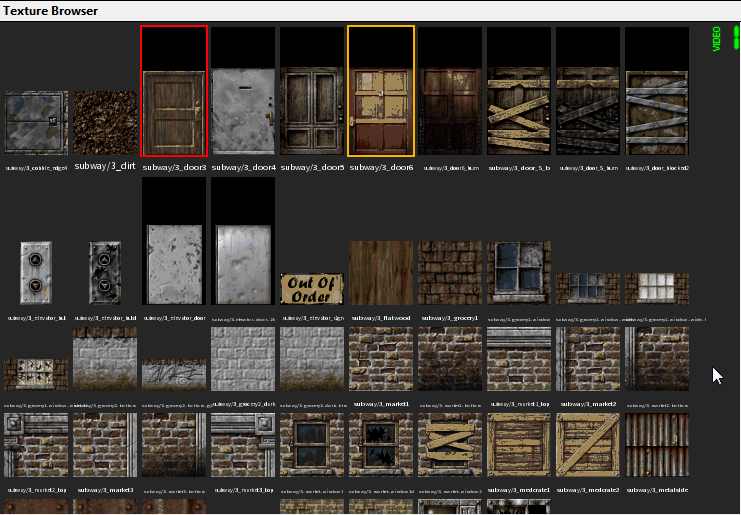The width and height of the screenshot is (741, 515).
Task: Select the subway/3_metalcrate2 diagonal-brace crate texture
Action: tap(588, 445)
